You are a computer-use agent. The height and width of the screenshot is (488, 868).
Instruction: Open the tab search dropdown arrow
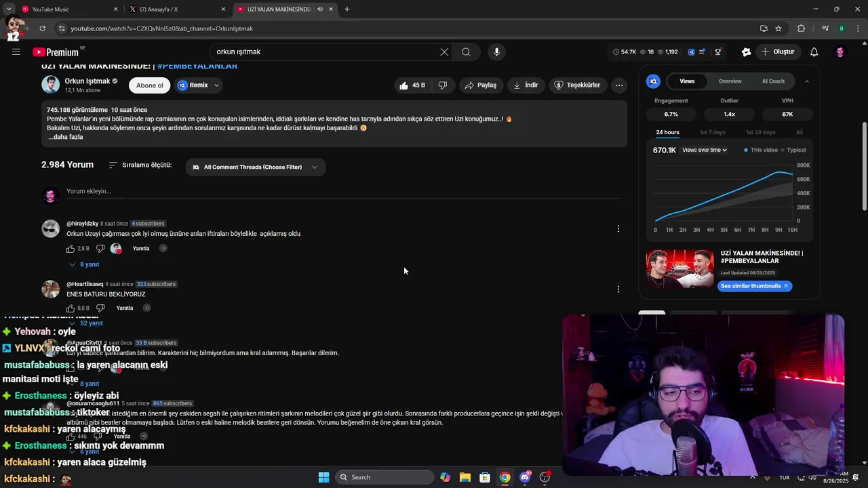[9, 9]
